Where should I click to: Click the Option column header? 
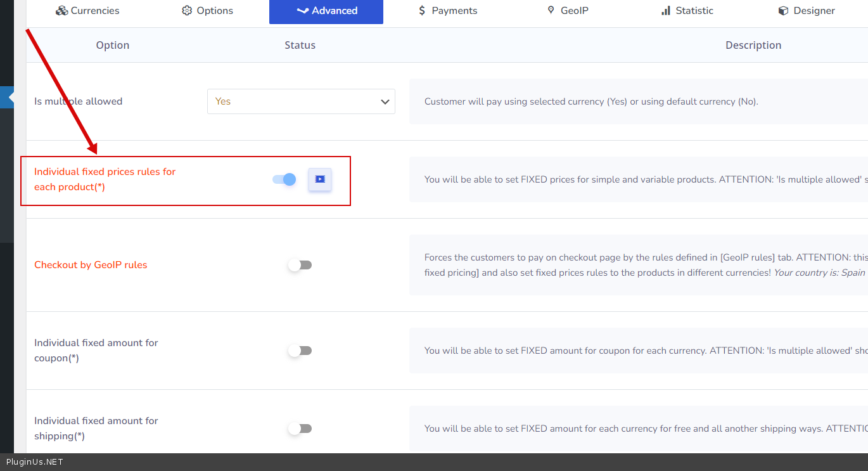coord(113,45)
